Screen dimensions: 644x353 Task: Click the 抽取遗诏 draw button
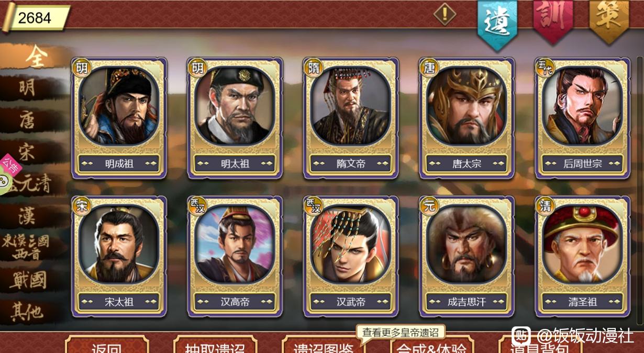click(x=215, y=345)
